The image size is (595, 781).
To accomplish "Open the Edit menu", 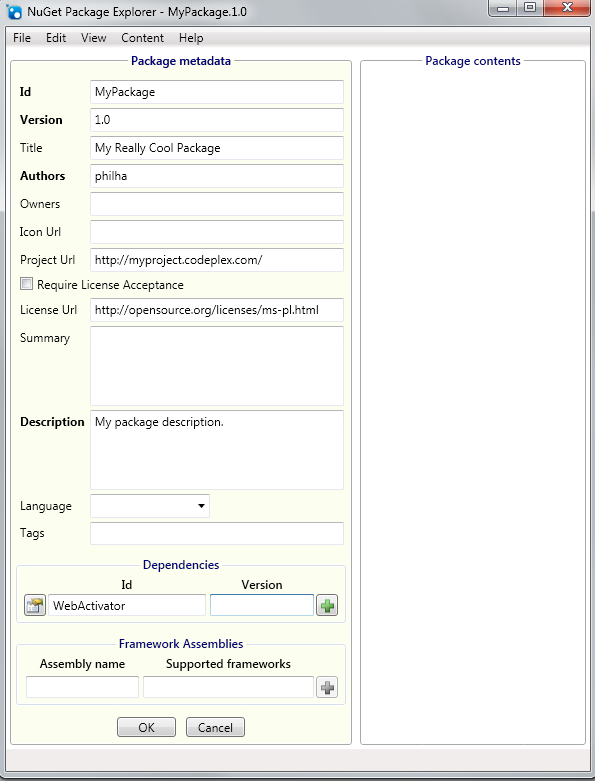I will pos(56,38).
